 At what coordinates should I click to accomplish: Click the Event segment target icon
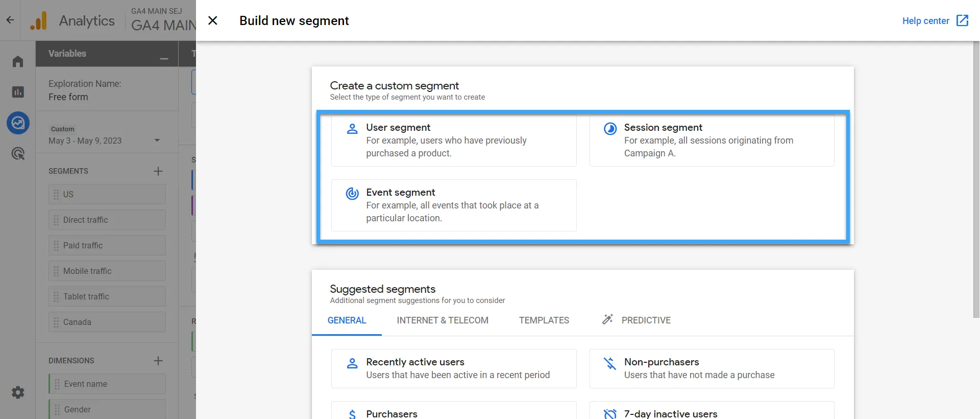352,193
